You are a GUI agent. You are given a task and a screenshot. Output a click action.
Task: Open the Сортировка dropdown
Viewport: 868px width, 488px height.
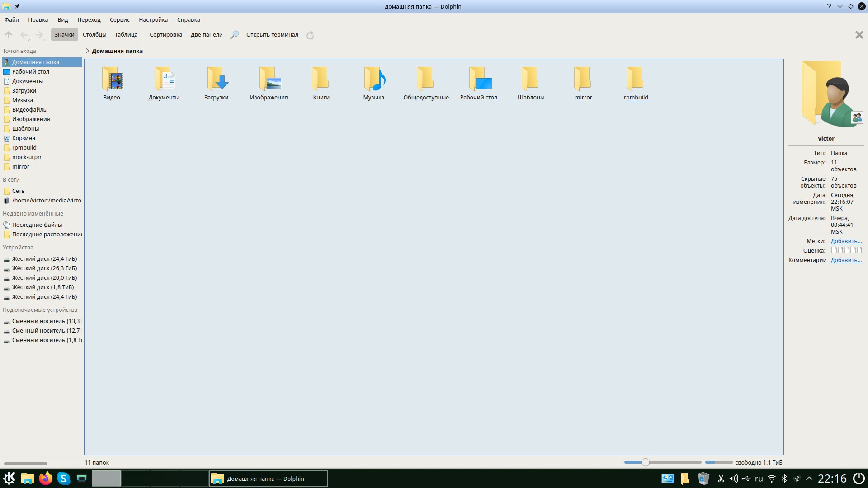(x=166, y=35)
